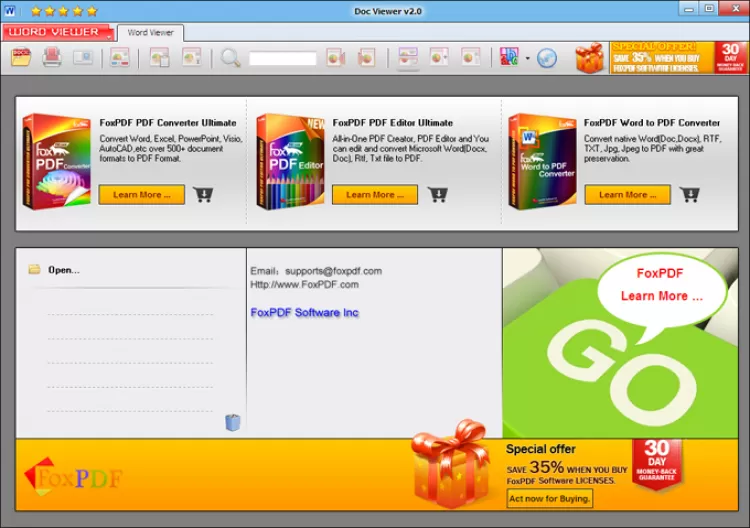Click cart icon for PDF Converter Ultimate
This screenshot has width=750, height=528.
[203, 194]
